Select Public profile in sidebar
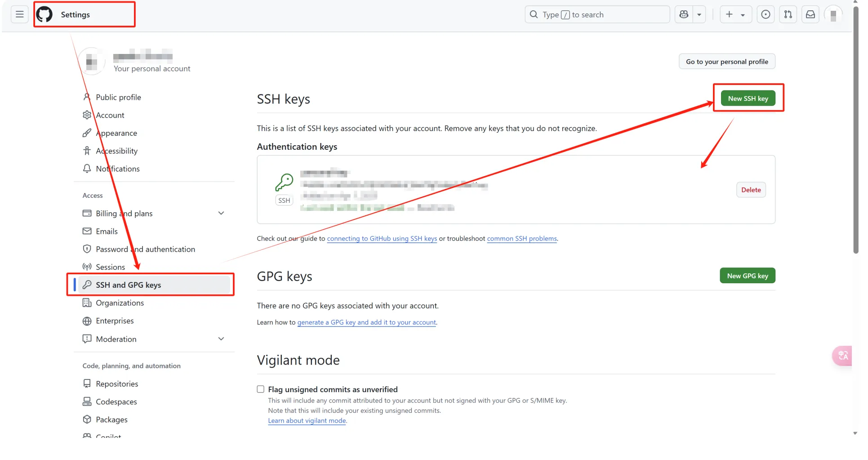The height and width of the screenshot is (460, 868). [118, 97]
